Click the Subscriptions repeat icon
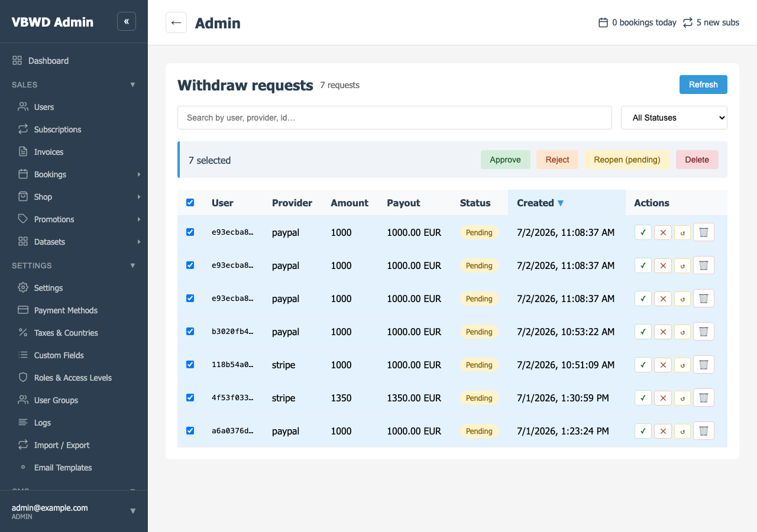 pyautogui.click(x=23, y=129)
